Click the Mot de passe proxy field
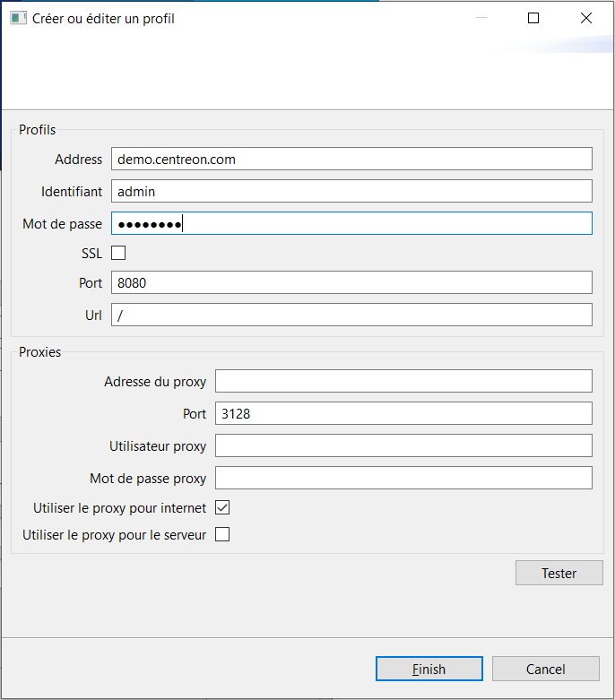The height and width of the screenshot is (700, 615). 403,478
